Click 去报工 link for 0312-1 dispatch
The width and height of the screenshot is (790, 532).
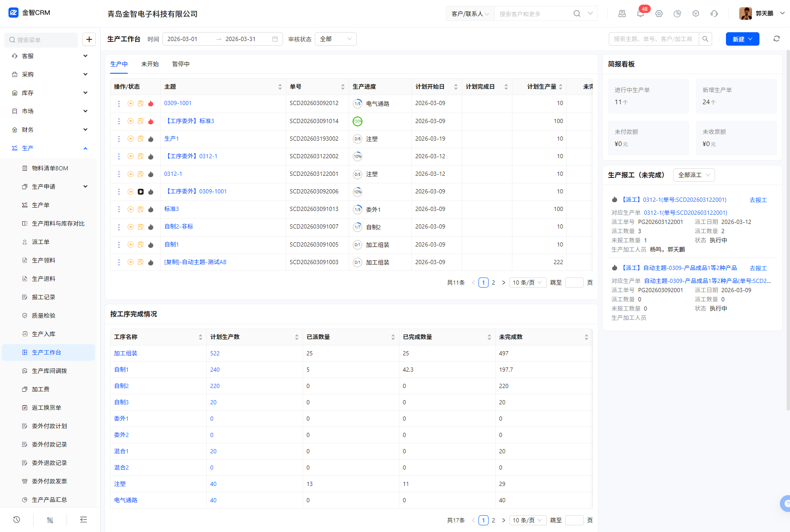point(758,200)
